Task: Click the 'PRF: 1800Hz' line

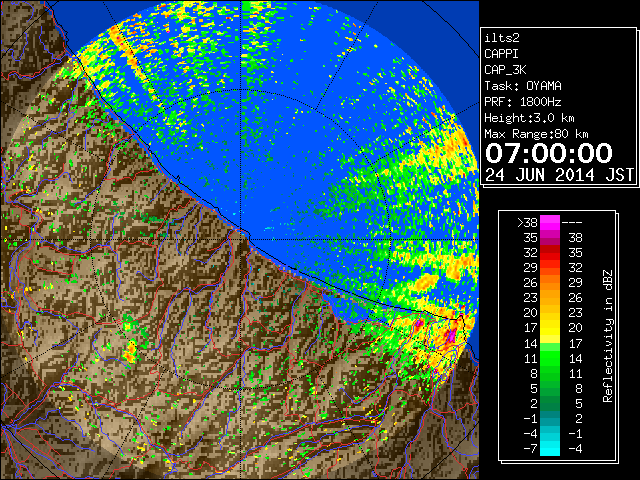Action: pos(523,102)
